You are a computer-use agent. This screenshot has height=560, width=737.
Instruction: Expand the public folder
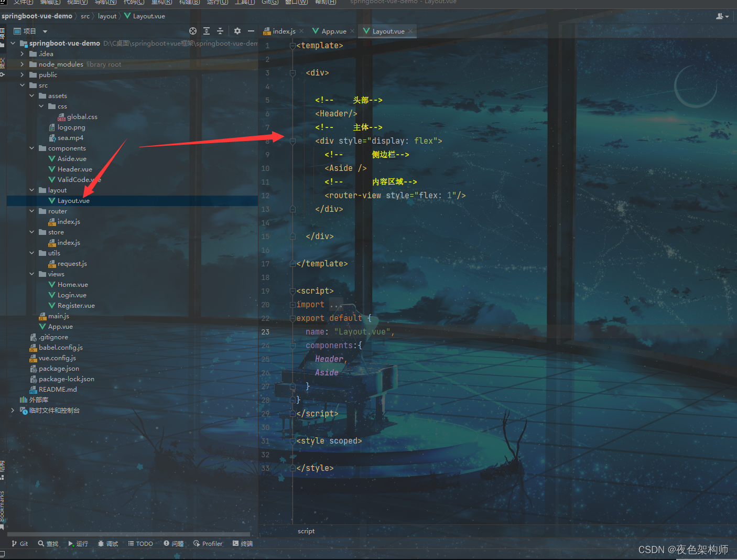point(23,75)
